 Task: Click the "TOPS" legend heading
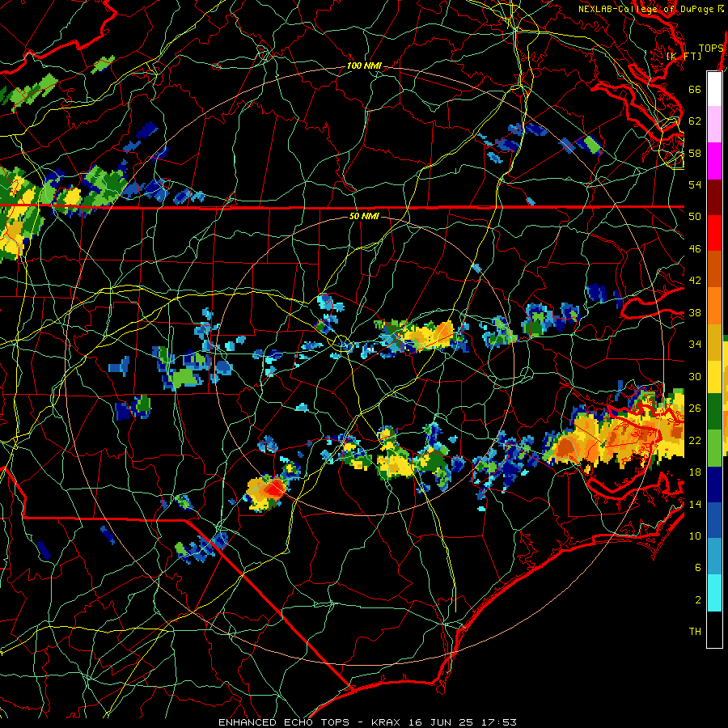click(x=711, y=48)
